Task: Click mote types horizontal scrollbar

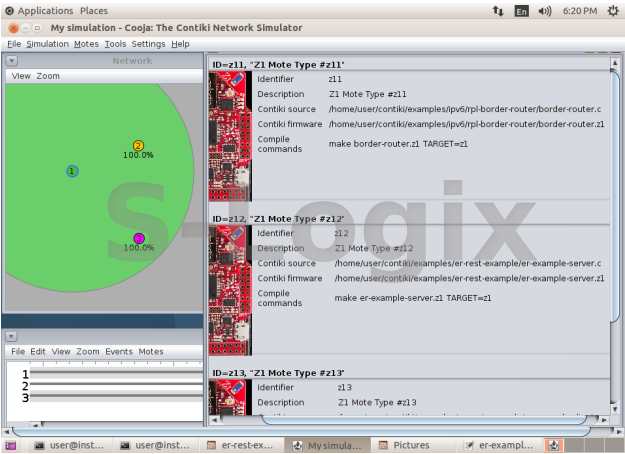Action: 425,420
